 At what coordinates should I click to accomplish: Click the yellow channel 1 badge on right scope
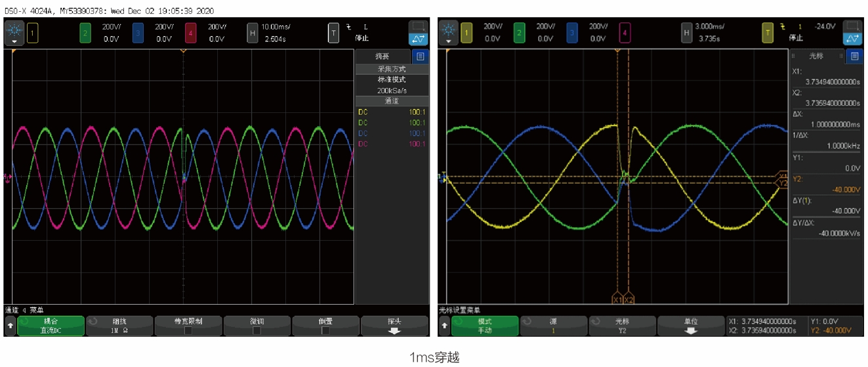click(x=466, y=32)
